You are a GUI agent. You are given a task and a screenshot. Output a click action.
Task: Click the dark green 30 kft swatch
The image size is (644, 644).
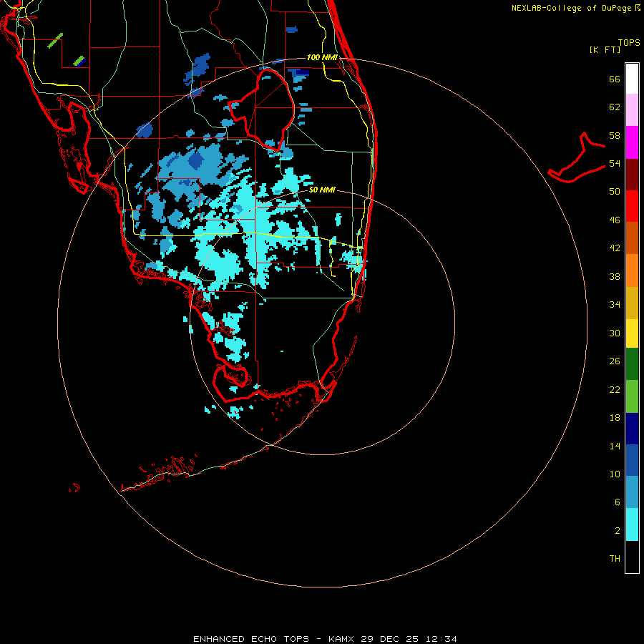point(632,364)
